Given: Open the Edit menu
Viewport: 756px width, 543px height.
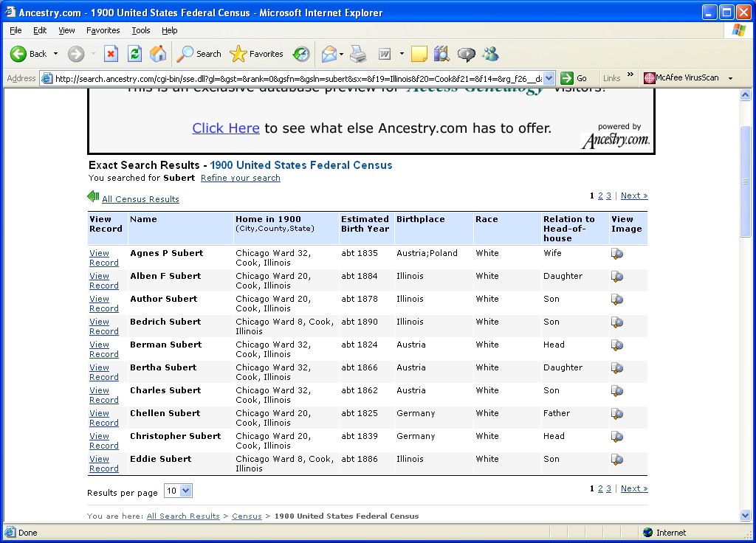Looking at the screenshot, I should 40,30.
